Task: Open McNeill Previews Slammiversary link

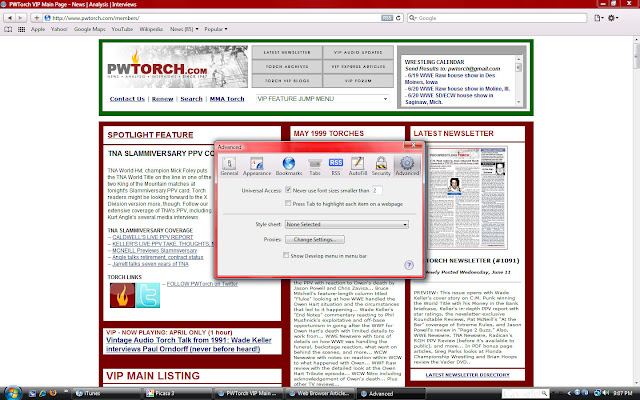Action: (x=155, y=250)
